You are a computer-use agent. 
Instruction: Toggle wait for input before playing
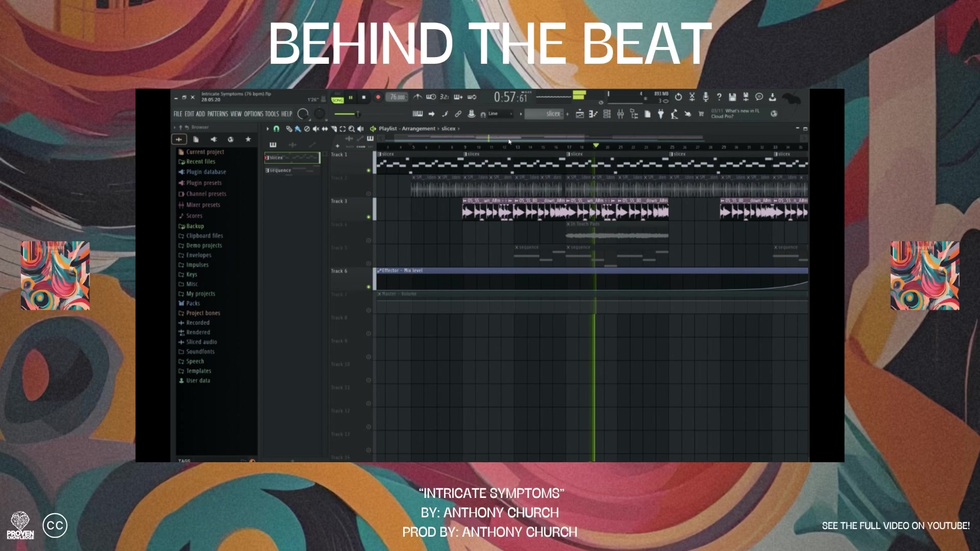click(x=431, y=97)
